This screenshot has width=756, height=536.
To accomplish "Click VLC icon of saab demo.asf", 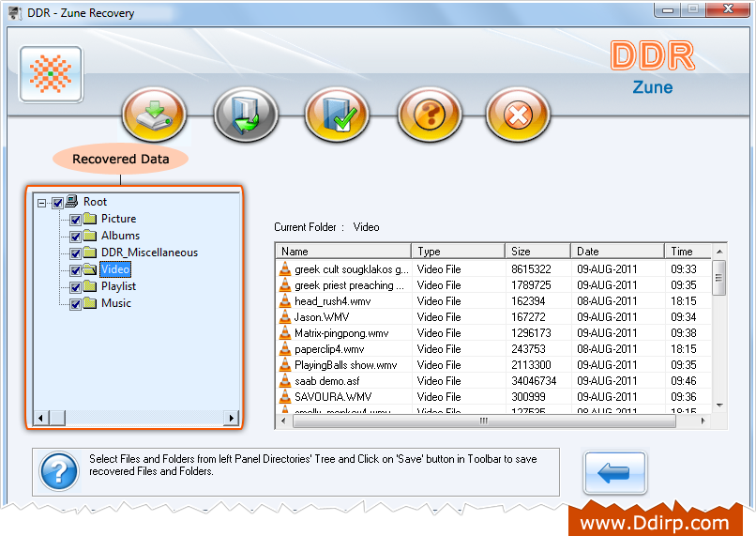I will click(x=285, y=381).
